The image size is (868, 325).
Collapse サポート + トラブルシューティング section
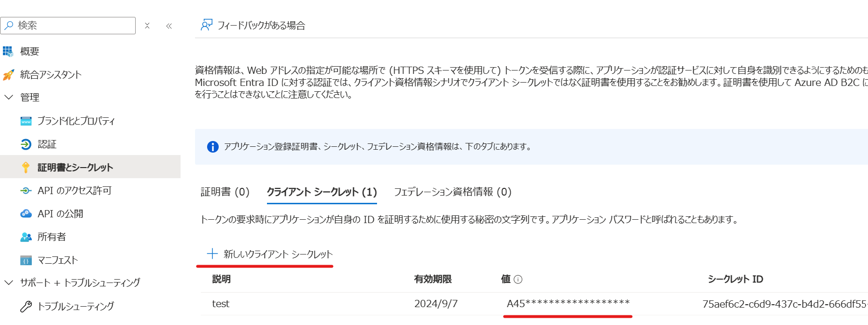pyautogui.click(x=9, y=283)
